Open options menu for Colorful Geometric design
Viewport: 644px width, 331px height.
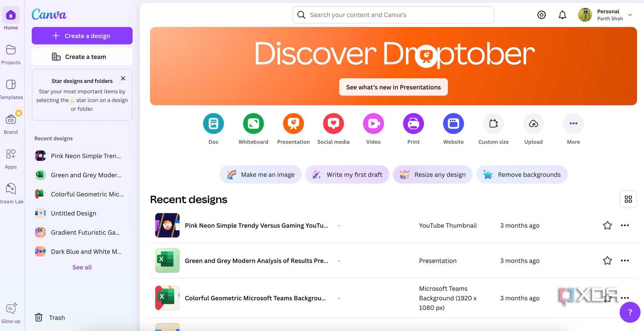point(625,298)
